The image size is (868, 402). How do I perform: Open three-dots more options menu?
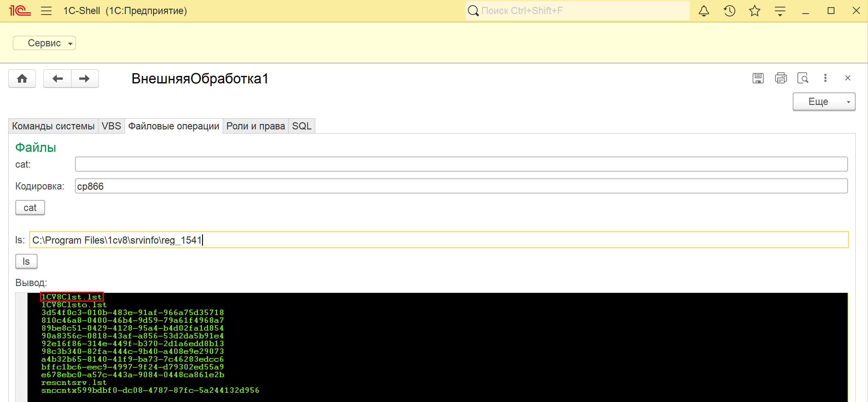click(825, 78)
